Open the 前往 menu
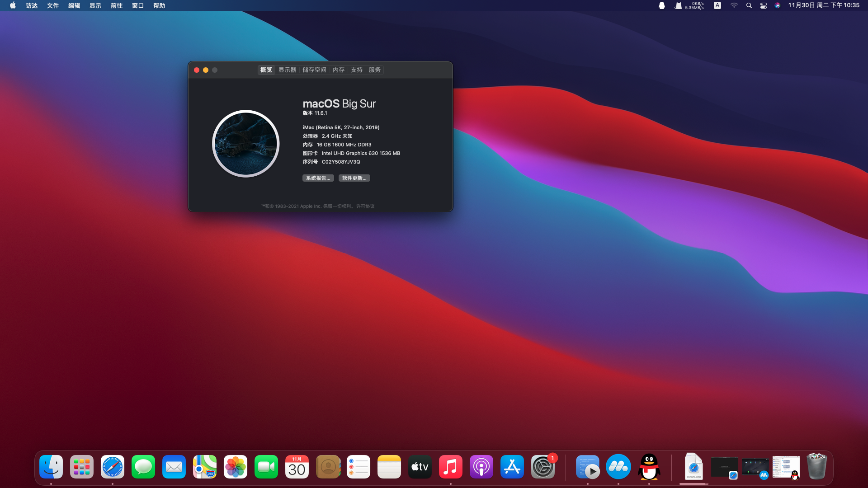868x488 pixels. click(117, 5)
